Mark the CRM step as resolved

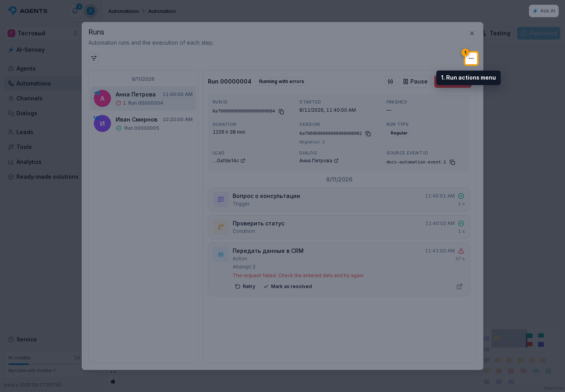coord(288,287)
